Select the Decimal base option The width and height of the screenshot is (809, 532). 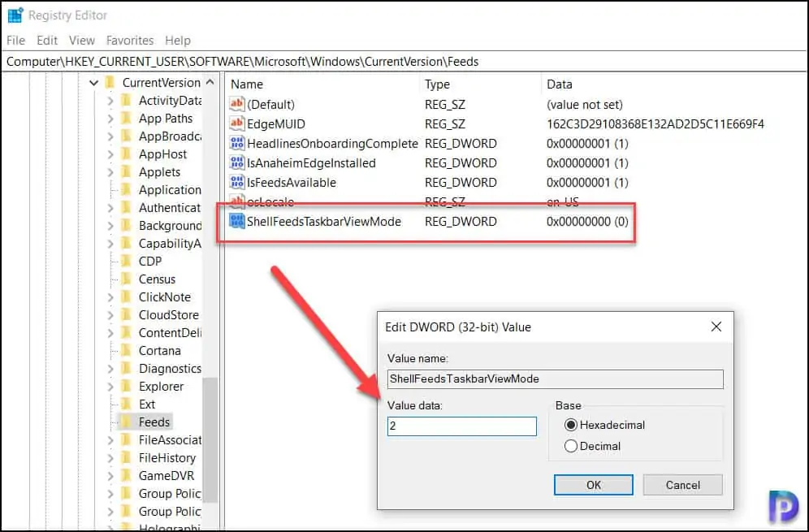click(x=571, y=447)
